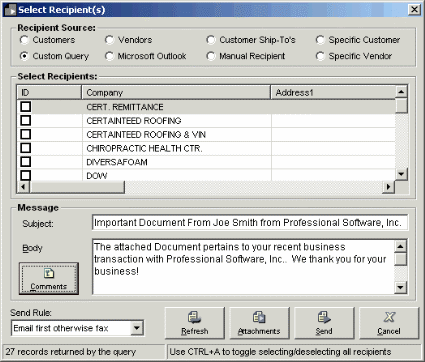The width and height of the screenshot is (425, 362).
Task: Click the Cancel button
Action: tap(389, 323)
